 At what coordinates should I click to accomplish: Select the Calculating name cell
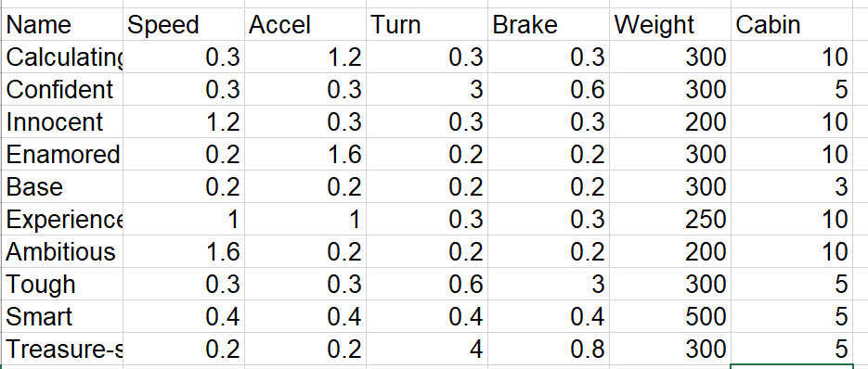point(62,57)
